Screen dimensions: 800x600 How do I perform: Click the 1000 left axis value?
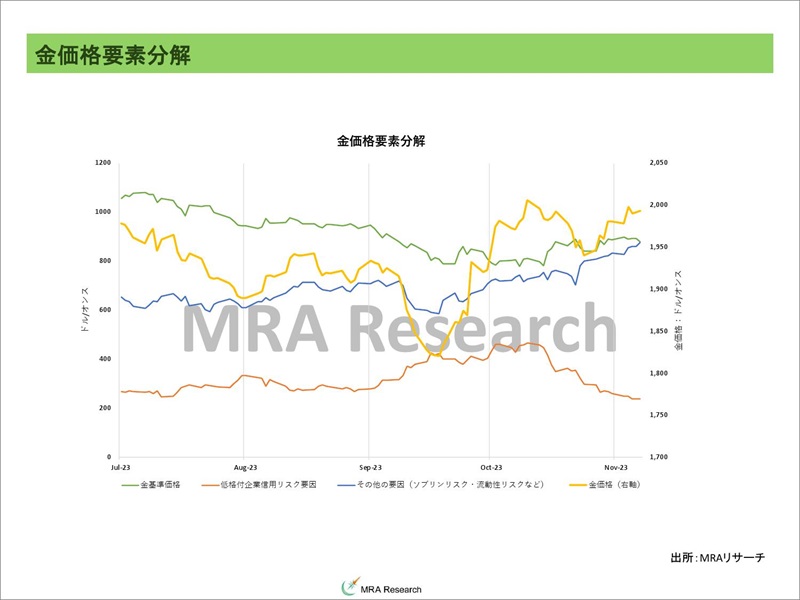[x=103, y=212]
